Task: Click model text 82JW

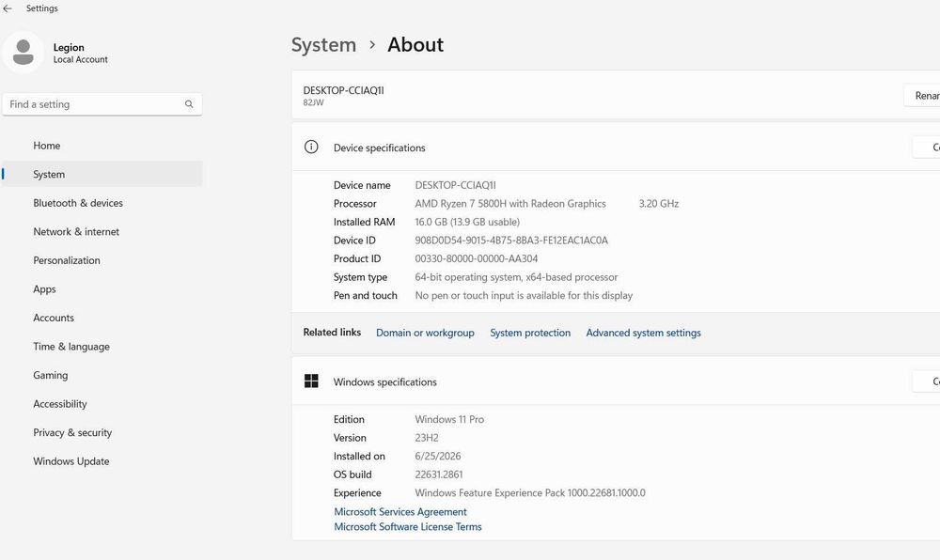Action: coord(313,103)
